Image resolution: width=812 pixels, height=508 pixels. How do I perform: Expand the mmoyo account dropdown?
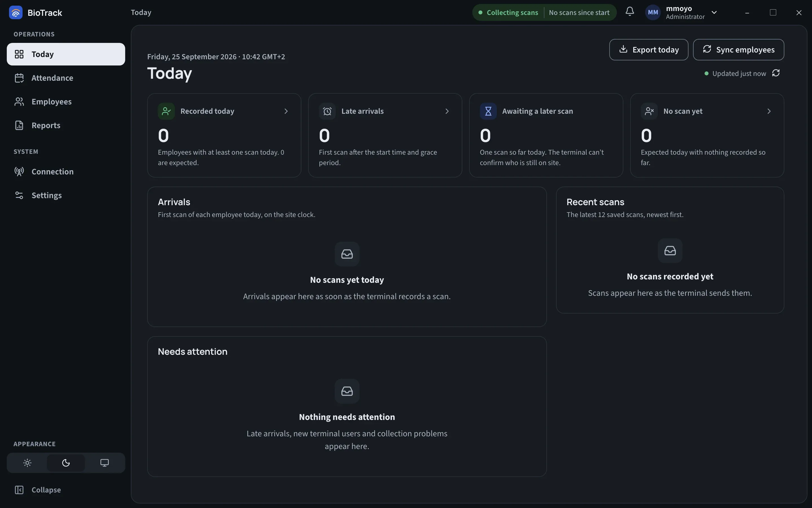[714, 12]
